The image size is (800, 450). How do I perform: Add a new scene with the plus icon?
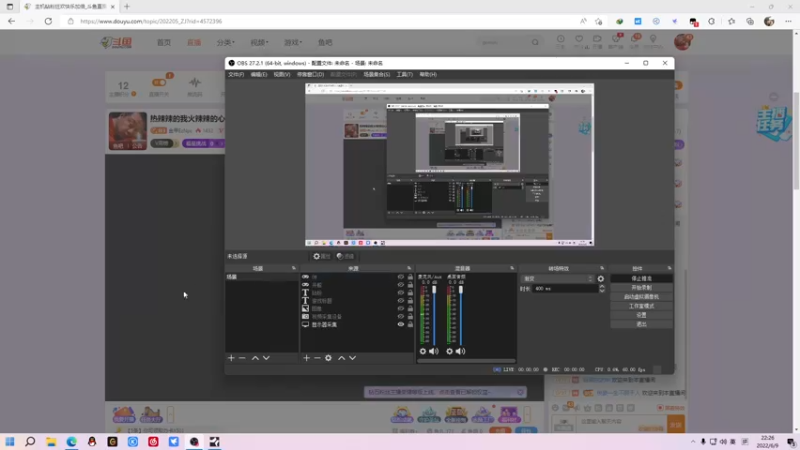231,358
